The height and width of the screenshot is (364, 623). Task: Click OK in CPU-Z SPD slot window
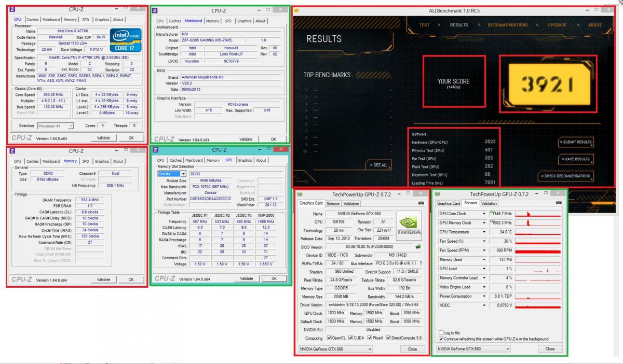[275, 278]
